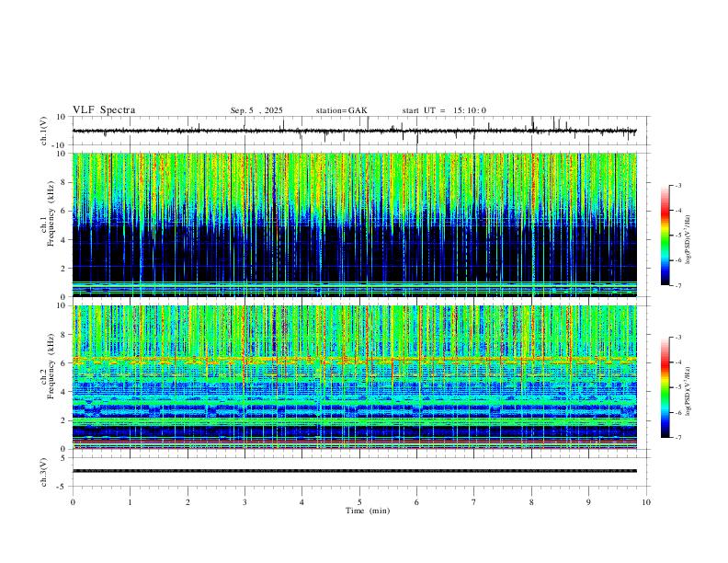This screenshot has width=728, height=563.
Task: Select the date text "Sep. 5 , 2025"
Action: (256, 110)
